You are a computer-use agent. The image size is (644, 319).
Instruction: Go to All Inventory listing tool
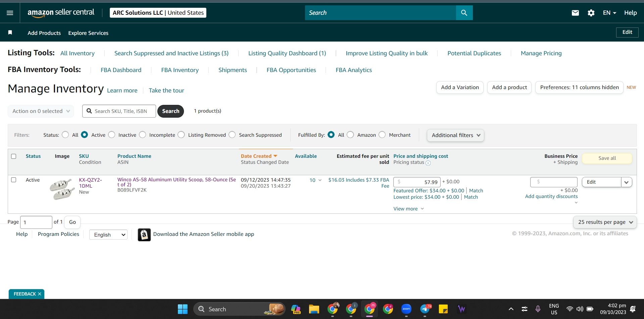coord(78,53)
